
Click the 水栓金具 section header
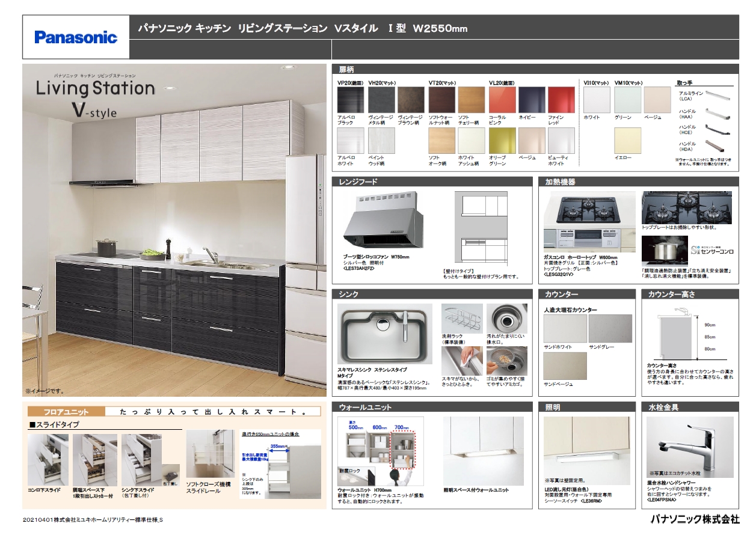(690, 407)
